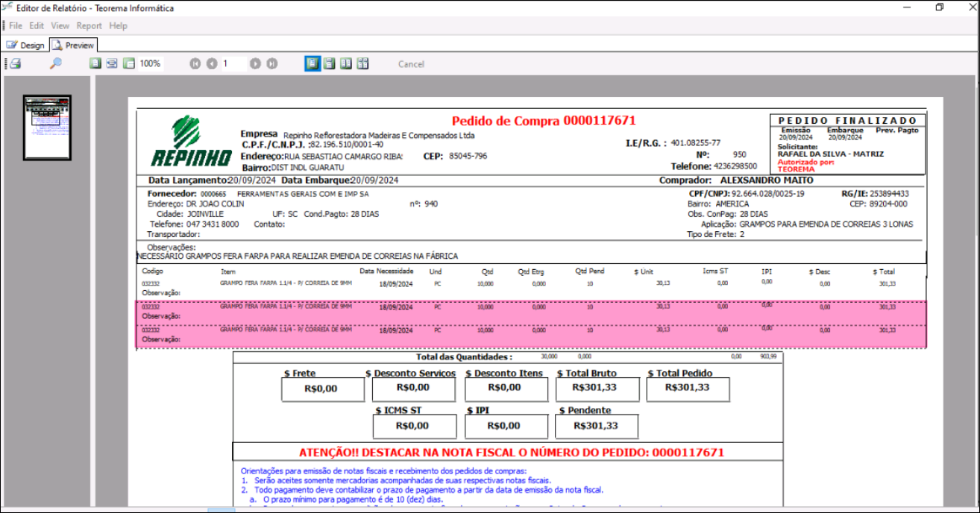Enable two-page side-by-side view
The image size is (980, 513).
tap(346, 64)
